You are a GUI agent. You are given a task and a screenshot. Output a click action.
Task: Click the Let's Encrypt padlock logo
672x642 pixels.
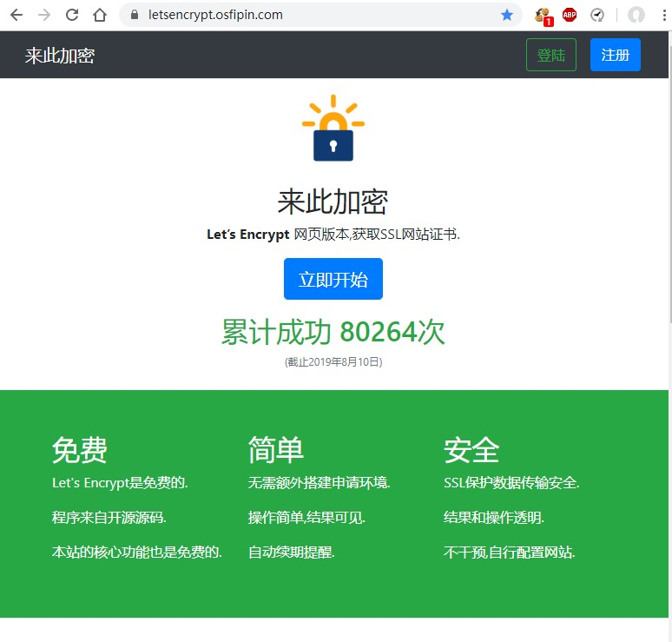coord(333,128)
